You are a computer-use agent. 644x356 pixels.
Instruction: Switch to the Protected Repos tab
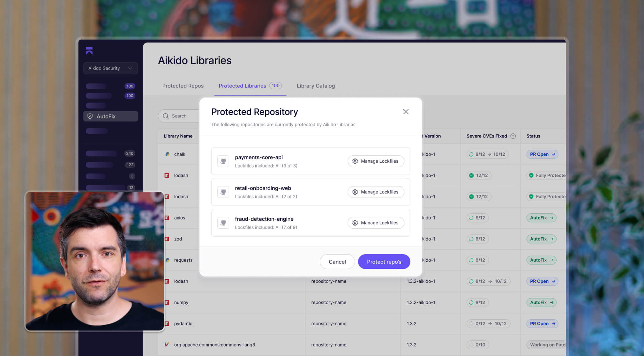coord(183,86)
